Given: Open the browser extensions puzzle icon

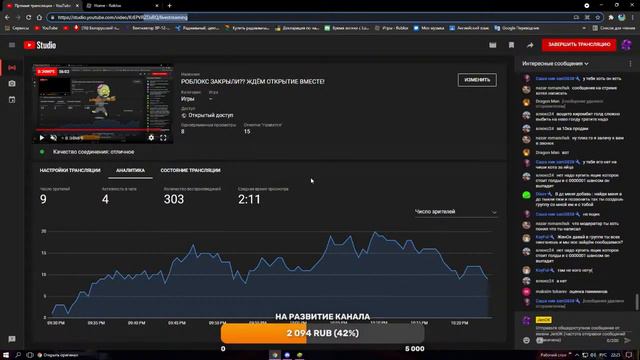Looking at the screenshot, I should [611, 17].
